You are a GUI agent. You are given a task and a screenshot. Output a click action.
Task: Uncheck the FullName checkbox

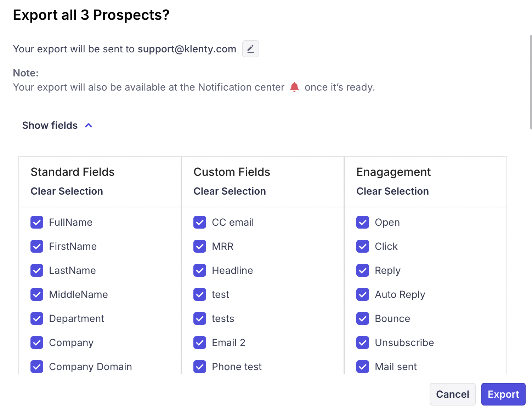pos(37,222)
